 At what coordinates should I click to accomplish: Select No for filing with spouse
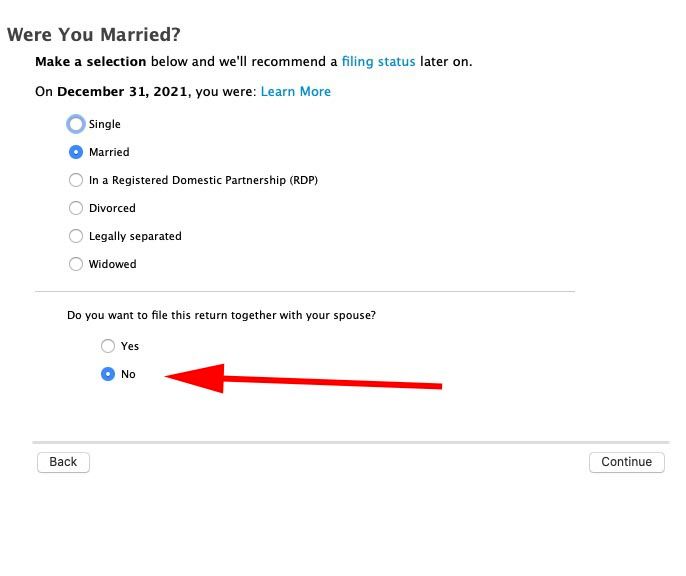click(x=108, y=374)
